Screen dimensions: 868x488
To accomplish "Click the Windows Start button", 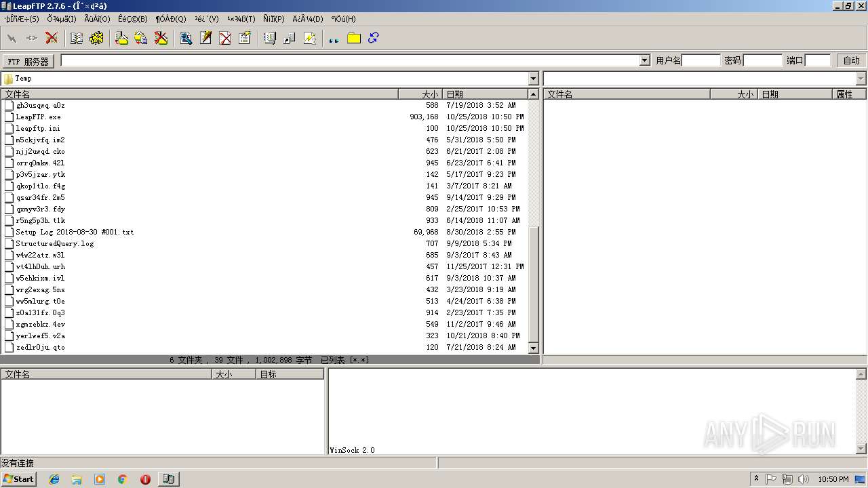I will pyautogui.click(x=18, y=479).
